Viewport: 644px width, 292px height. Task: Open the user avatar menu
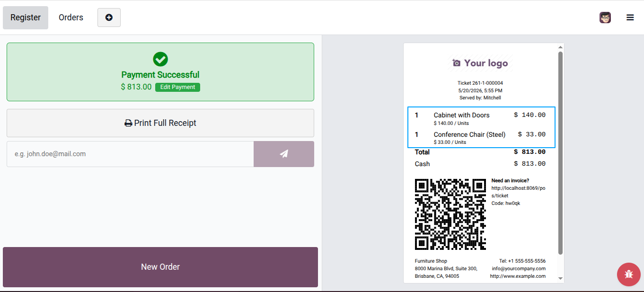pyautogui.click(x=605, y=18)
